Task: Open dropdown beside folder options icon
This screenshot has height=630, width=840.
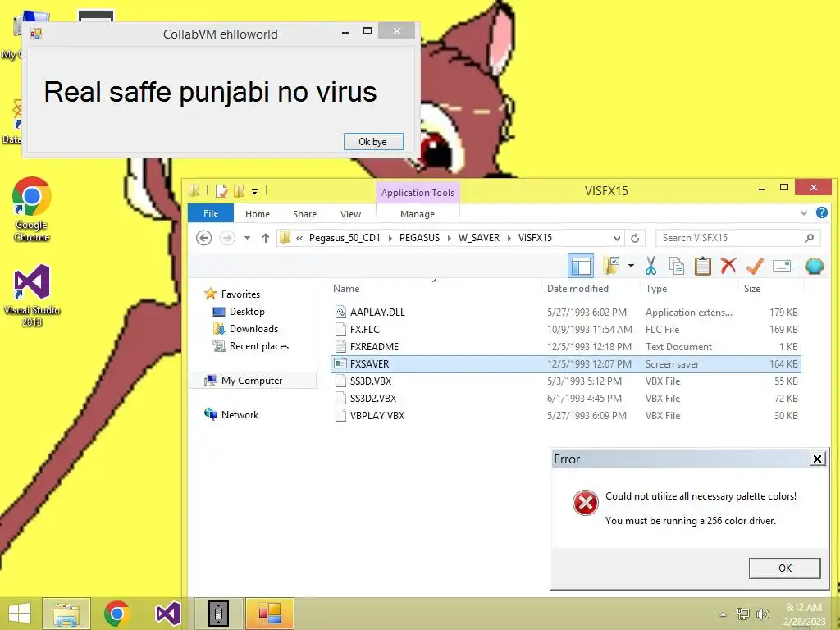Action: 631,267
